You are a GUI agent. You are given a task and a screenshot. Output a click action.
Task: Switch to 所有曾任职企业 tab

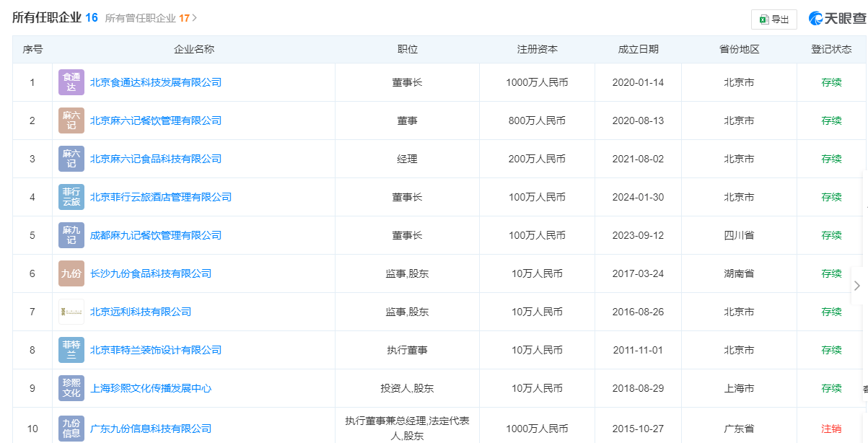tap(151, 18)
